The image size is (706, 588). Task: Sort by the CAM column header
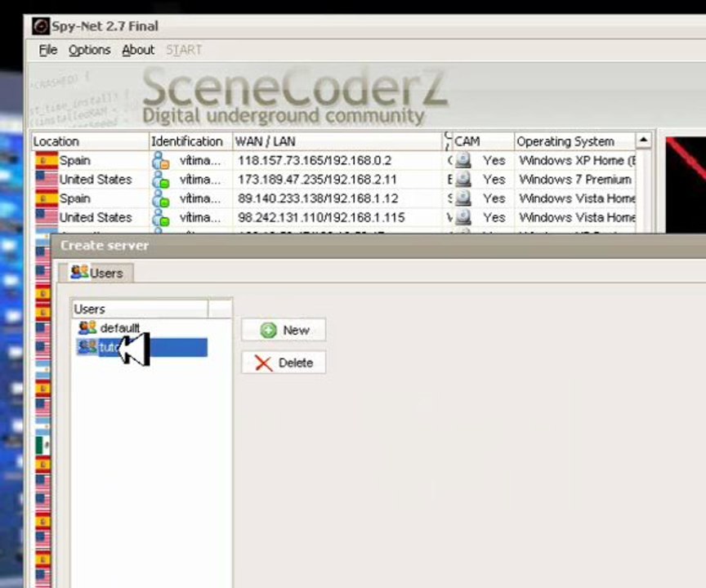483,141
